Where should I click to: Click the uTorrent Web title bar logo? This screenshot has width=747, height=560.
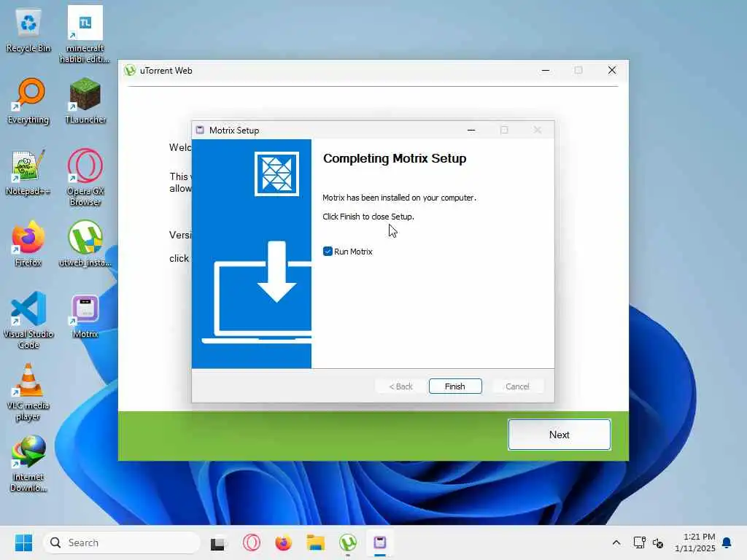pos(130,71)
